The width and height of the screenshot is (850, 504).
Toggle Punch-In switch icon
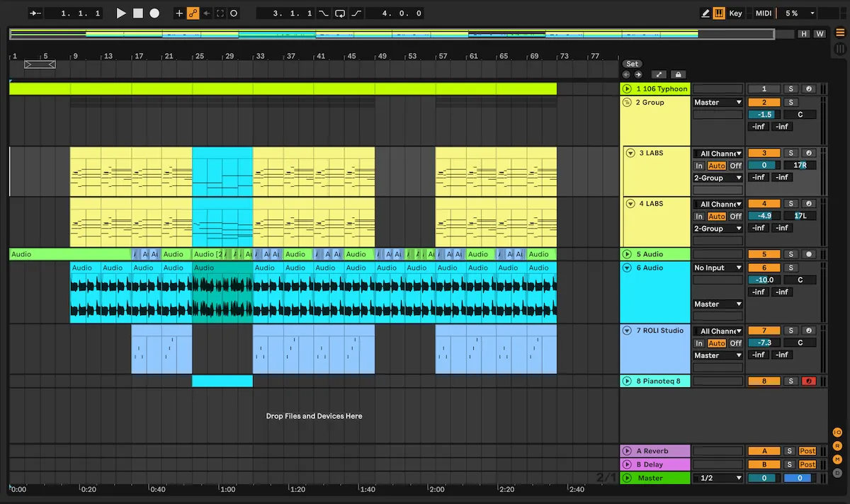click(323, 13)
